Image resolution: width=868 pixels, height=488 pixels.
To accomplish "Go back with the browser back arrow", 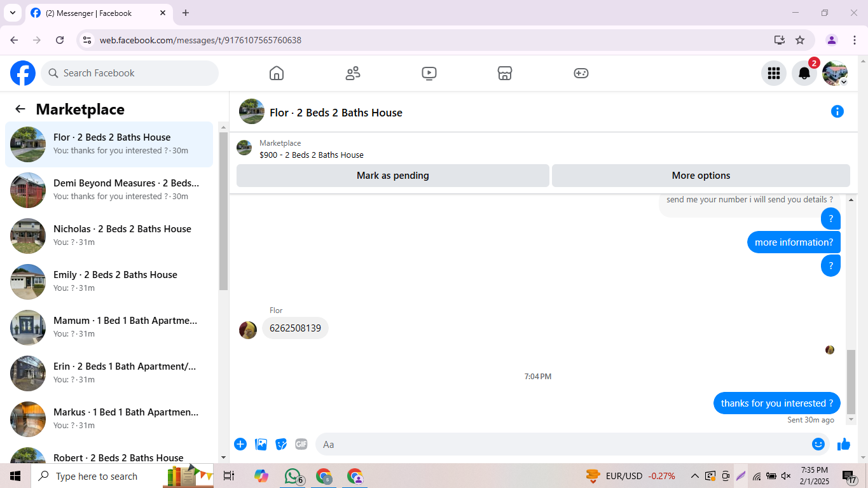I will (14, 40).
